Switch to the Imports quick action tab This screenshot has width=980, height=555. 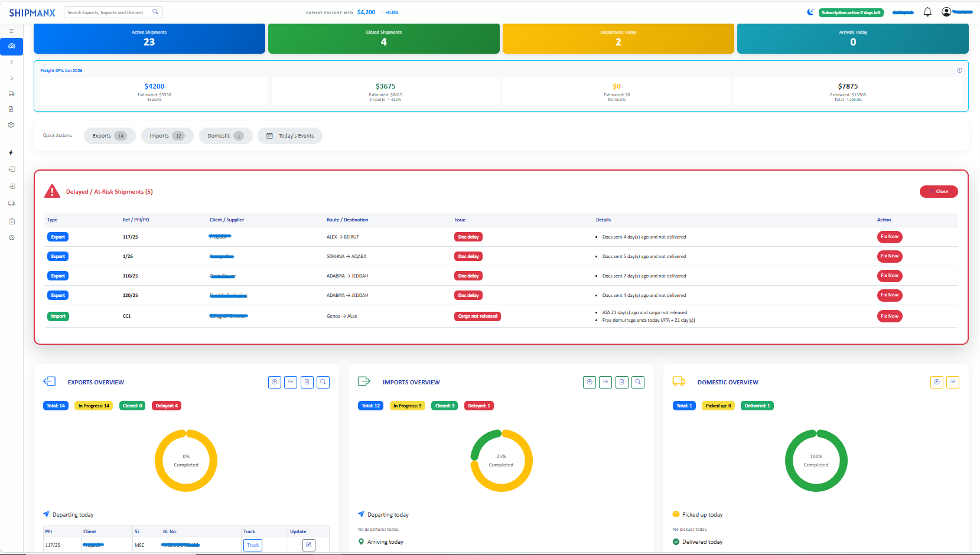pos(167,135)
